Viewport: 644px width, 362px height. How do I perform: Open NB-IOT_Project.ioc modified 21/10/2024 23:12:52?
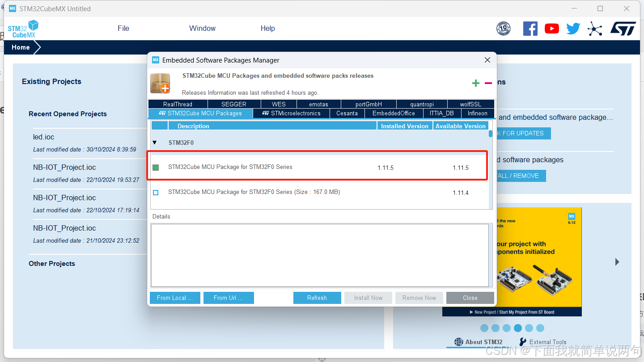coord(64,228)
